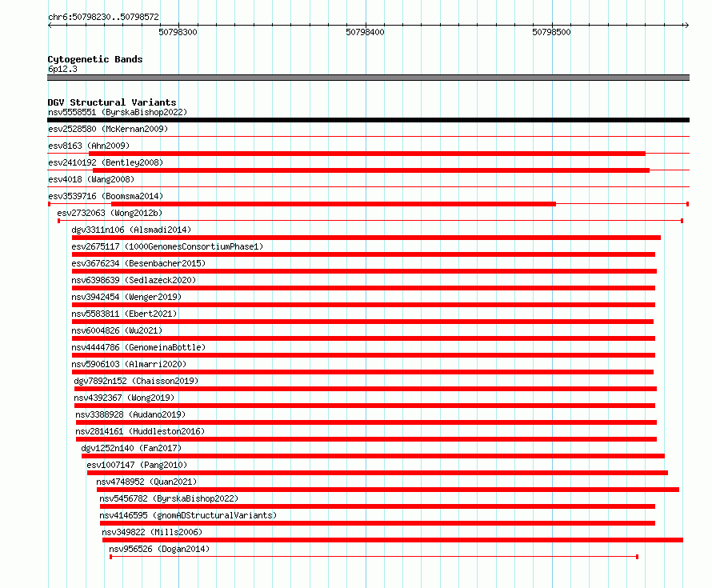Click nsv2814161 (Huddleston2016) label
The height and width of the screenshot is (588, 712).
coord(140,431)
